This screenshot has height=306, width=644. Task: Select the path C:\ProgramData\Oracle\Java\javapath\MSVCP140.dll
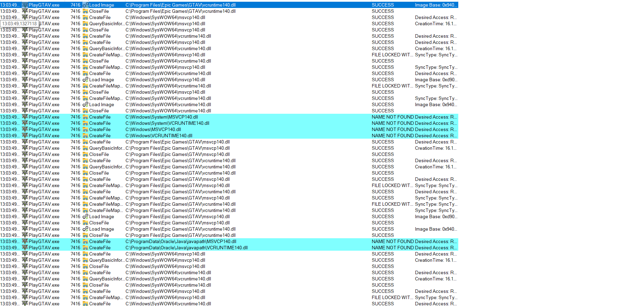pos(181,242)
